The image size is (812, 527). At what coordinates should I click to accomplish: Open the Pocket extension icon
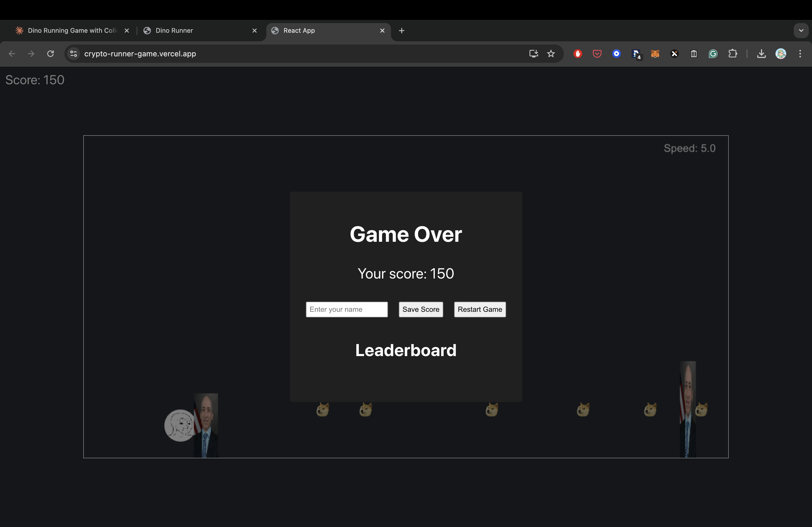(x=597, y=53)
